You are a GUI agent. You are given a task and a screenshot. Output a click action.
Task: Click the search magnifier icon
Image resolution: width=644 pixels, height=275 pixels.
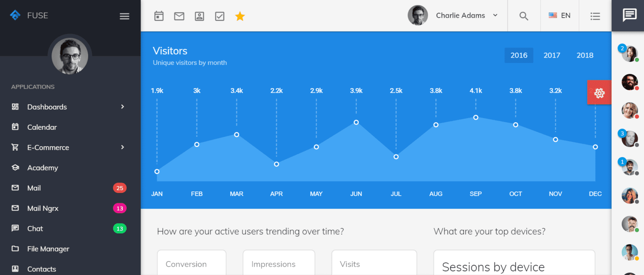point(524,16)
